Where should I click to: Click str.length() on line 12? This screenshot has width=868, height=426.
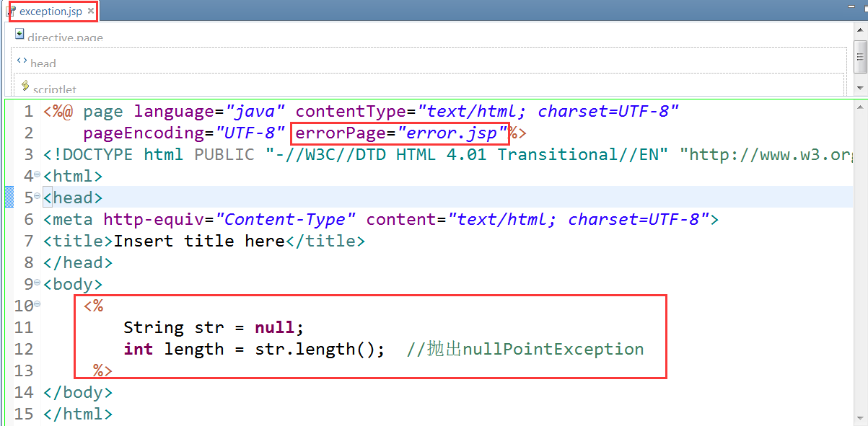point(315,350)
